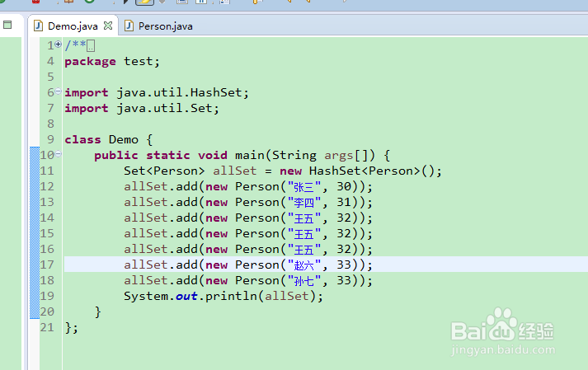Click 'out' in System.out.println
Screen dimensions: 588x370
[186, 297]
